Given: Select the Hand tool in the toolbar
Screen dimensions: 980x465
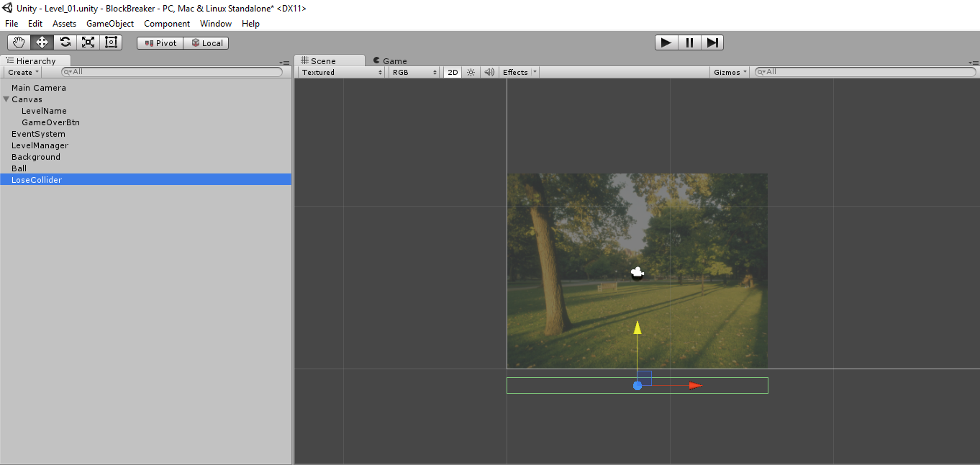Looking at the screenshot, I should point(19,42).
